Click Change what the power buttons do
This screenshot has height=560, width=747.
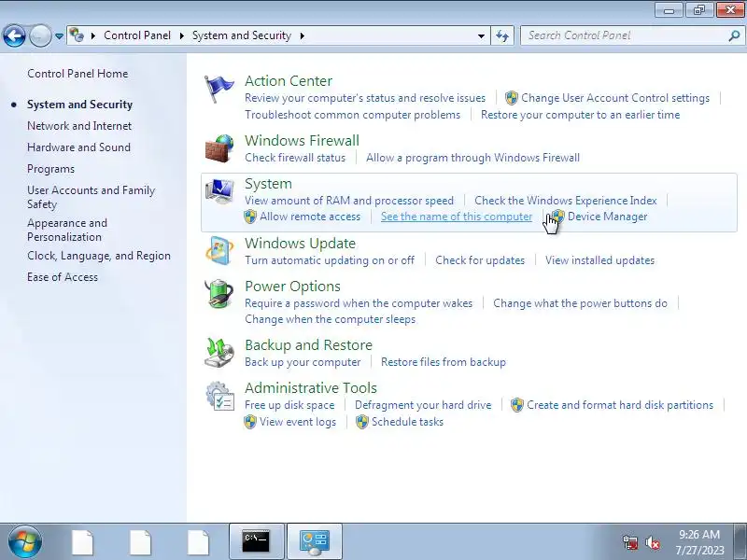580,303
